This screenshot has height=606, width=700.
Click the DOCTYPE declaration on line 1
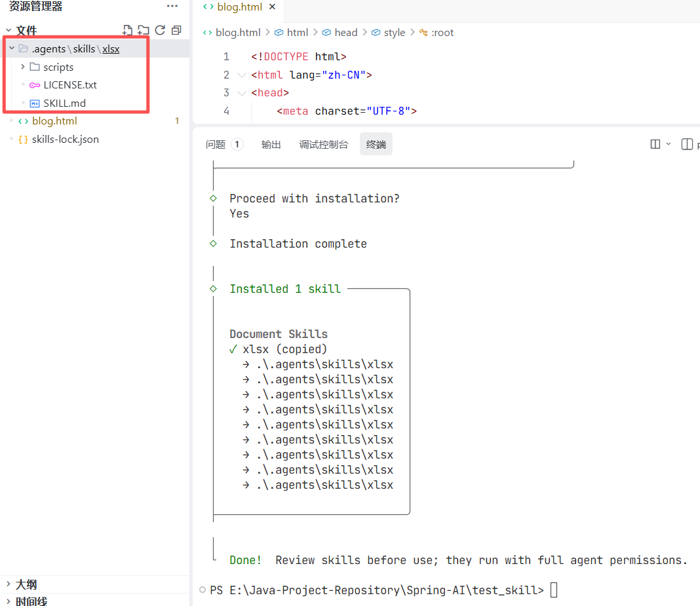[299, 57]
